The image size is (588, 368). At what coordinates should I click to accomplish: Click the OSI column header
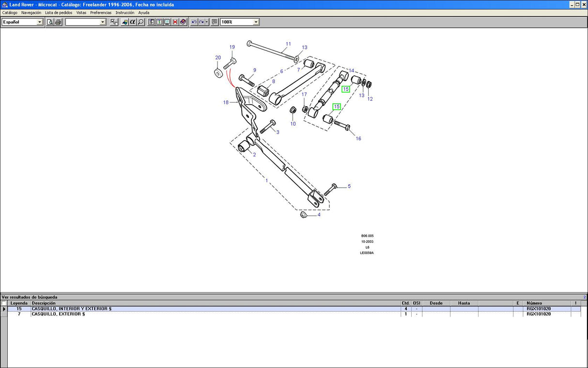pyautogui.click(x=417, y=303)
